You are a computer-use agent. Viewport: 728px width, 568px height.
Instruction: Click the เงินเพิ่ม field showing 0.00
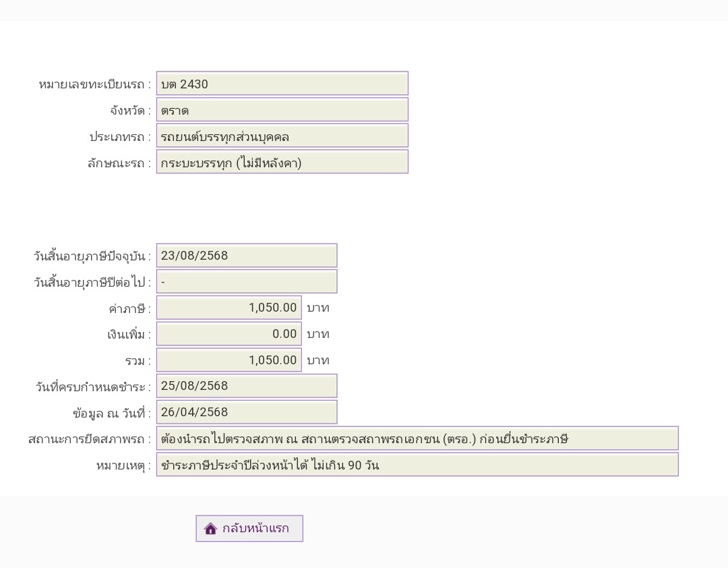[x=229, y=334]
